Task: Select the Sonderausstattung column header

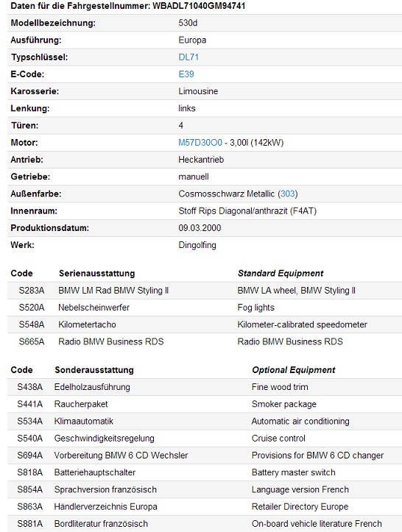Action: (94, 370)
